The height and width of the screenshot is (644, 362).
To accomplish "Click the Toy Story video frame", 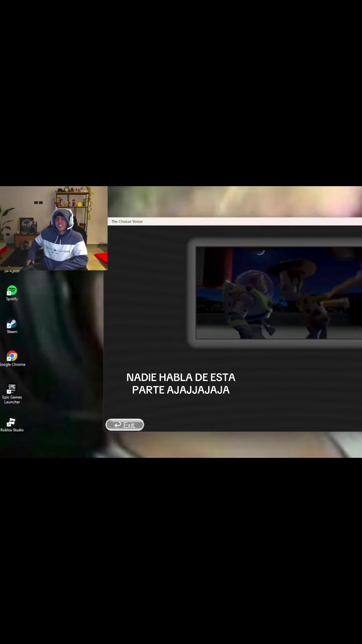I will click(x=279, y=293).
